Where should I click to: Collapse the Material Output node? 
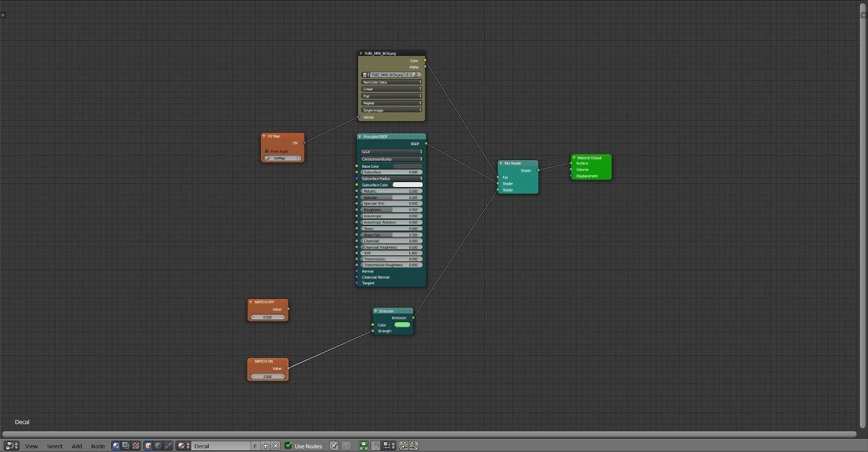click(x=574, y=158)
